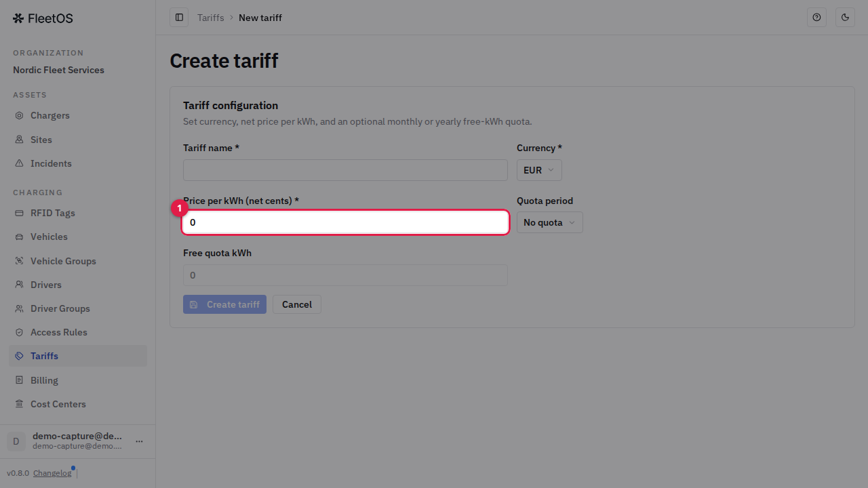The height and width of the screenshot is (488, 868).
Task: Click the New tariff breadcrumb text
Action: click(x=260, y=18)
